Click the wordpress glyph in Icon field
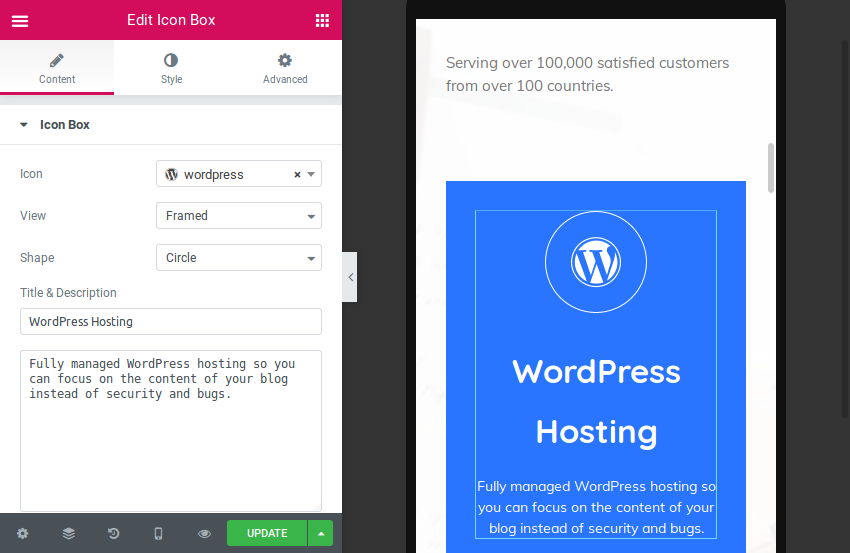Viewport: 850px width, 553px height. coord(171,175)
